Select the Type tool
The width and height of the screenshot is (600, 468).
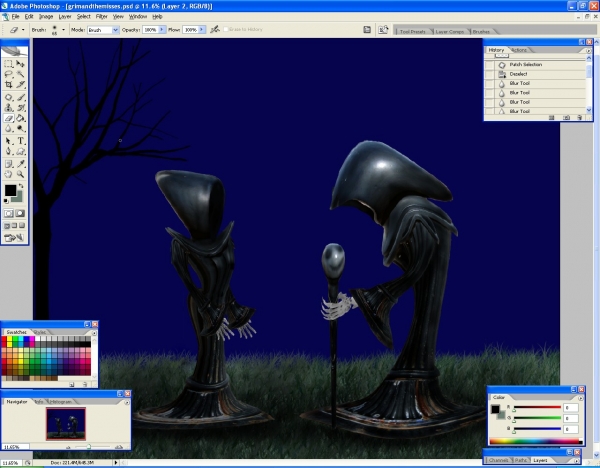20,141
